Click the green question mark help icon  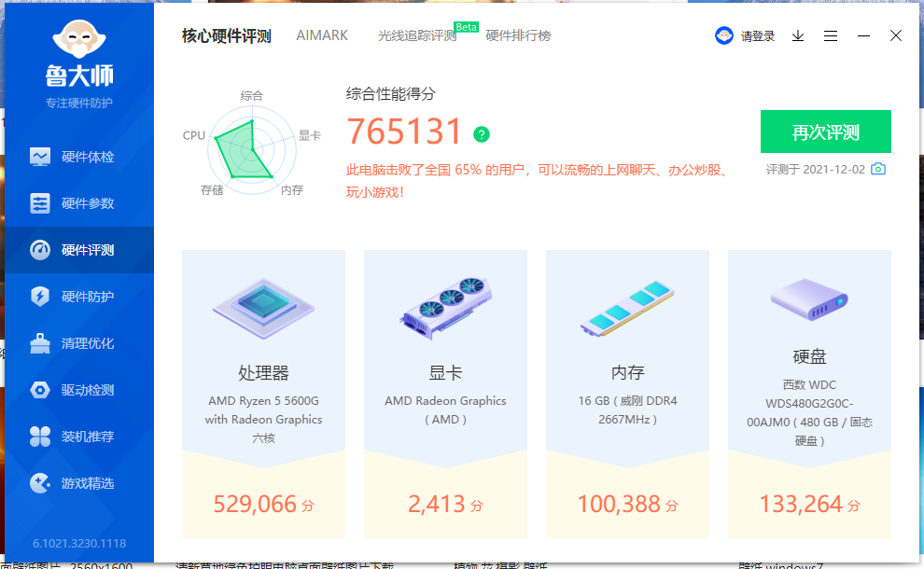[482, 134]
